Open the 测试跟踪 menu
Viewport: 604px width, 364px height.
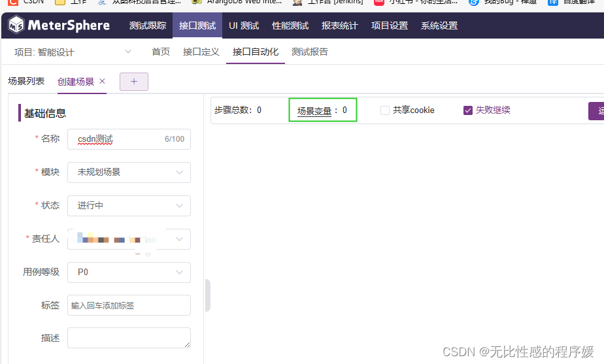148,25
